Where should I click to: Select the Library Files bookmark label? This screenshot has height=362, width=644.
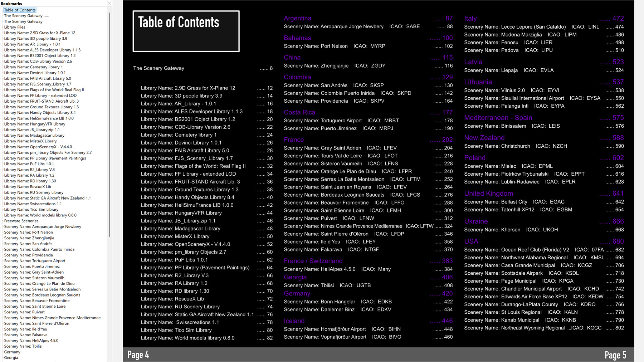(x=15, y=27)
